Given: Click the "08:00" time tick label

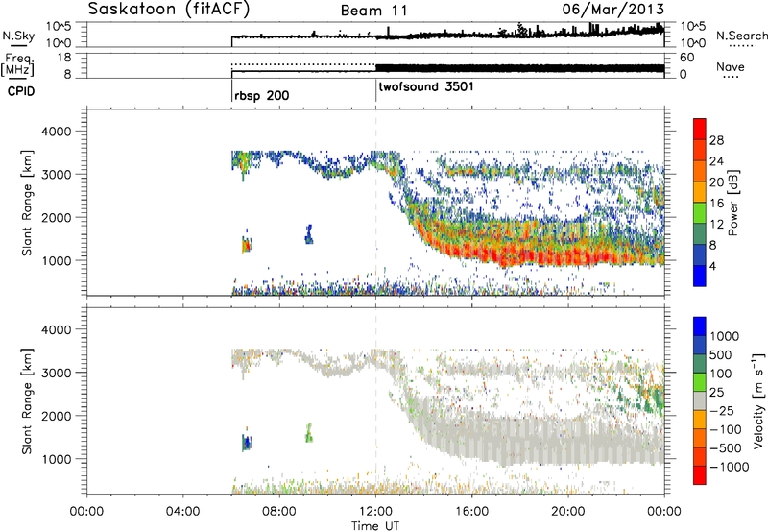Looking at the screenshot, I should [x=279, y=512].
